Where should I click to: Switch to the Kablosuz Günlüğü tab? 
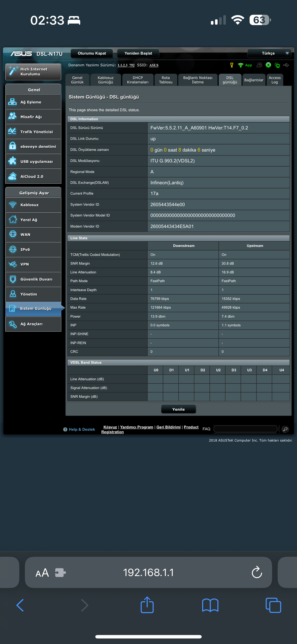(x=105, y=80)
